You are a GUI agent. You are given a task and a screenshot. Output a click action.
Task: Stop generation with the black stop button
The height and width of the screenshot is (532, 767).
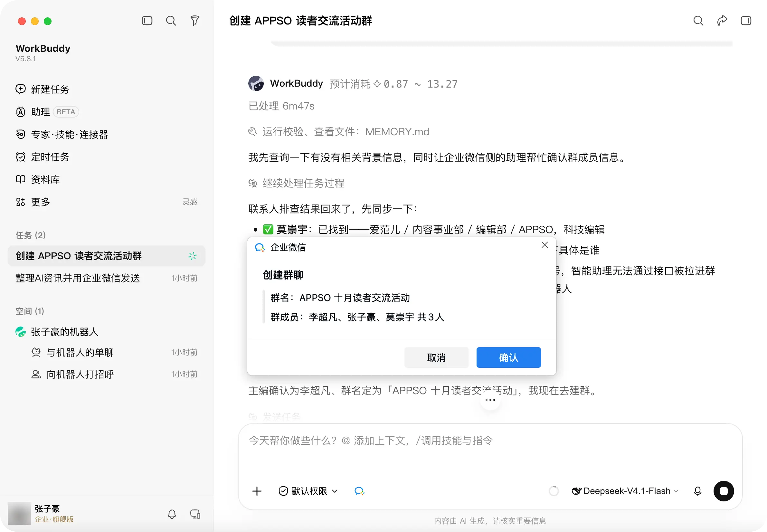tap(724, 491)
